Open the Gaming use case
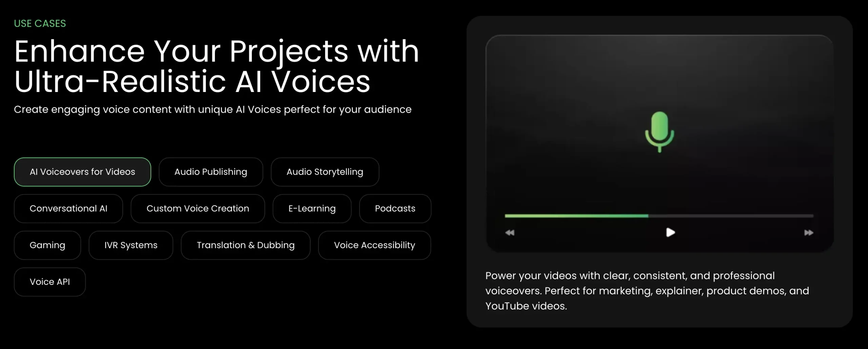This screenshot has width=868, height=349. (x=47, y=245)
